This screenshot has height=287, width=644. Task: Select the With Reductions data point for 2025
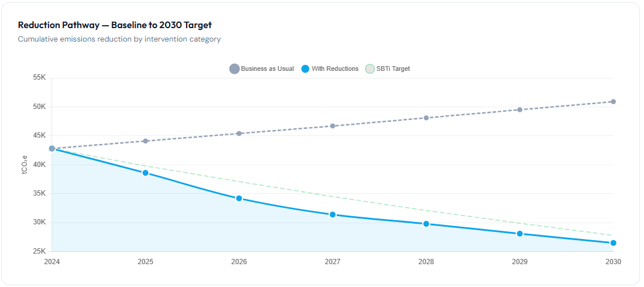tap(146, 173)
